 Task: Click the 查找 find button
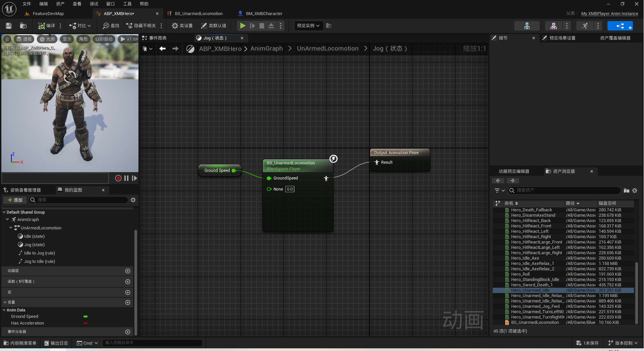tap(111, 26)
